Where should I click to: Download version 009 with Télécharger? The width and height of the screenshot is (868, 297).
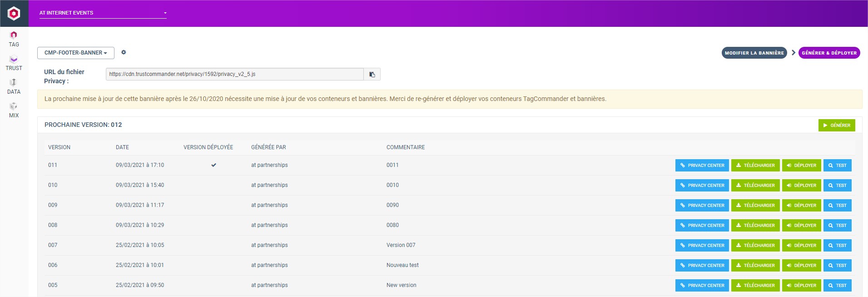[755, 205]
